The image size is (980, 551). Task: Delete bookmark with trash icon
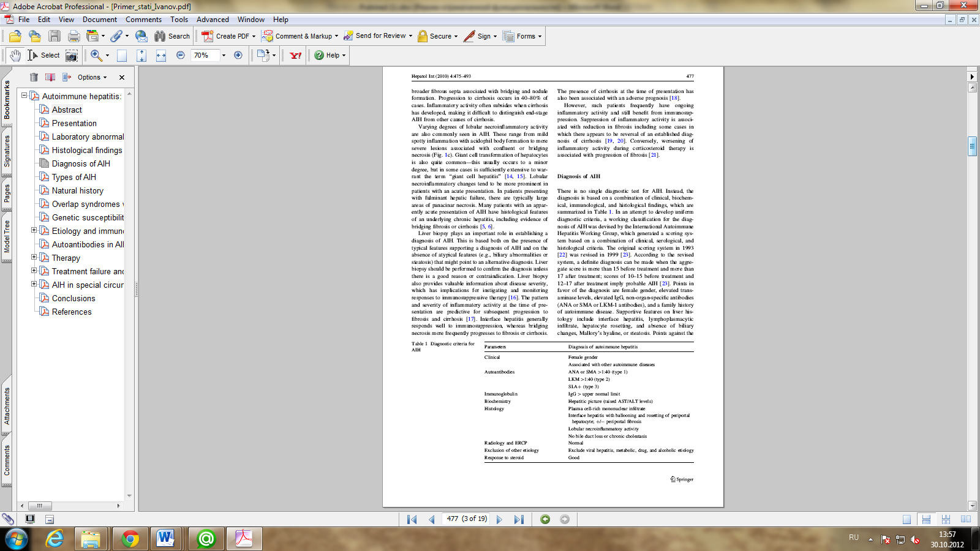(x=34, y=77)
